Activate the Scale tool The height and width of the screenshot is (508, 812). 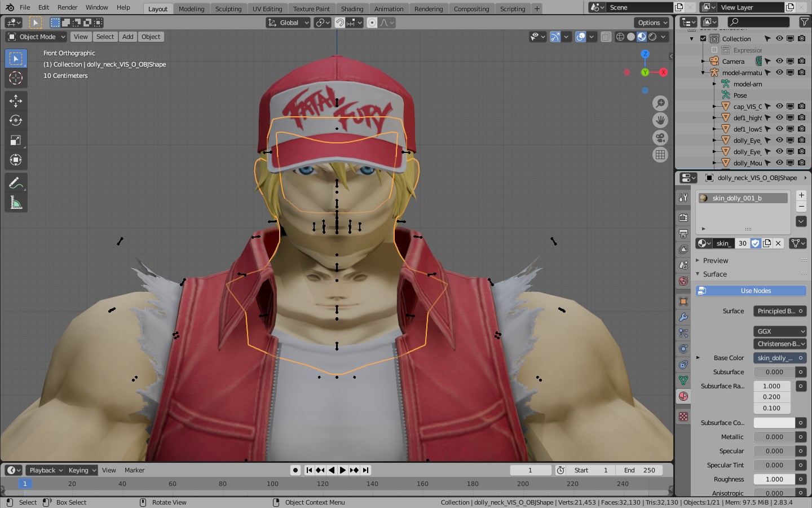tap(16, 140)
